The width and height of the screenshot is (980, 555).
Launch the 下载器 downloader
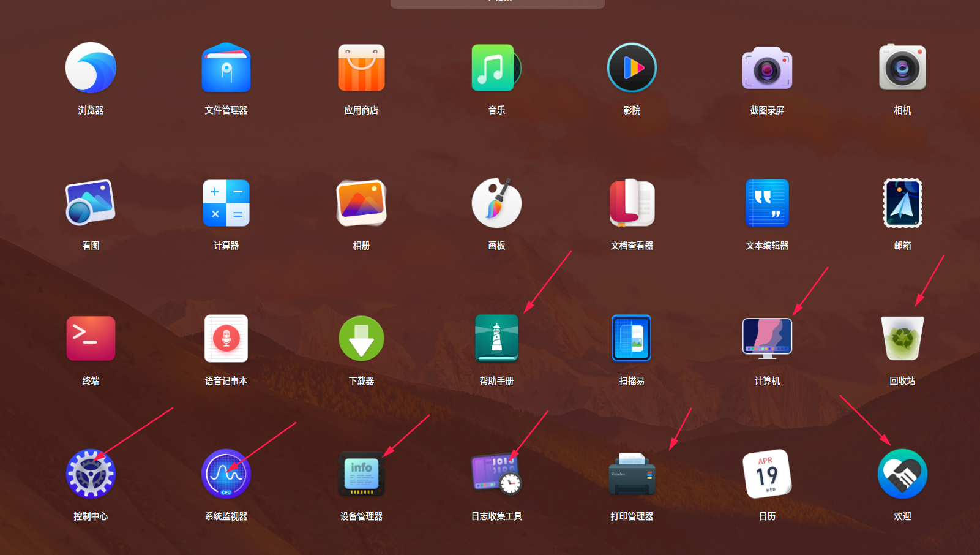point(361,338)
